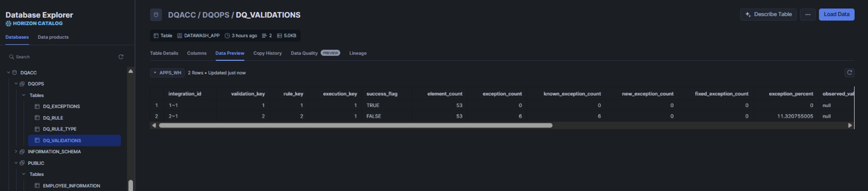Collapse the DQACC database node
The image size is (868, 191).
(x=8, y=73)
